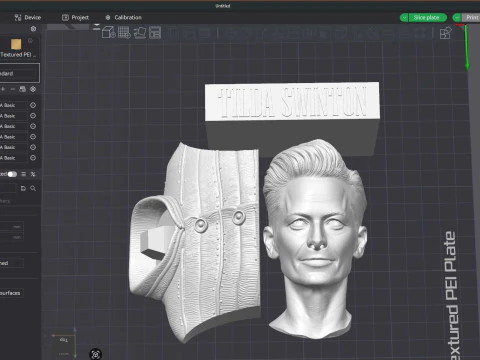Edit the fifth Basic filament preset
Screen dimensions: 480x360
[x=33, y=147]
